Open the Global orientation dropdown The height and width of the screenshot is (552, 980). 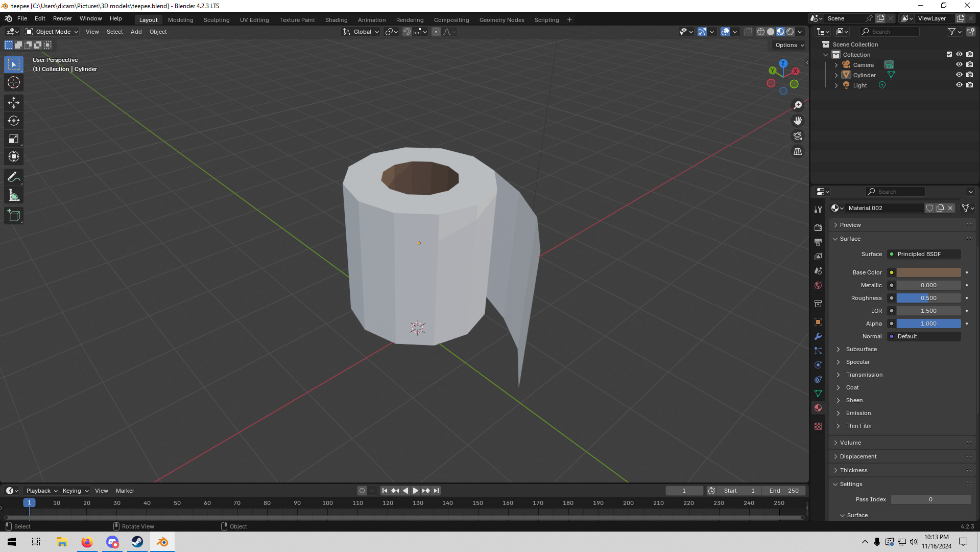pos(361,32)
